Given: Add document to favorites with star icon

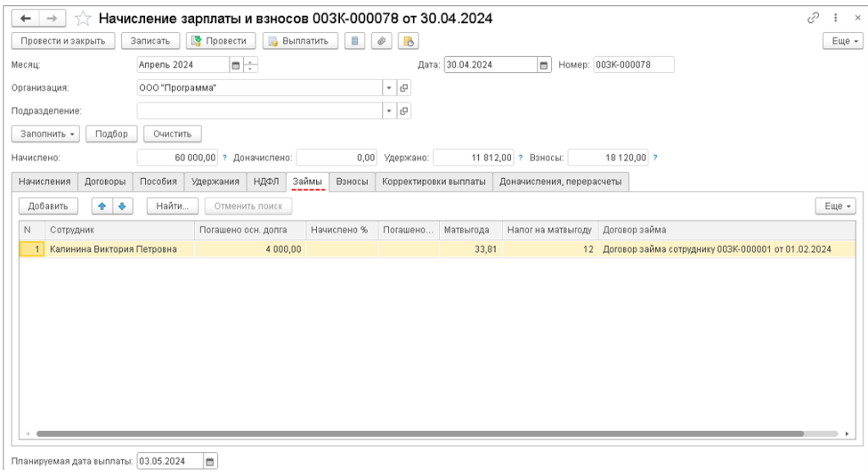Looking at the screenshot, I should pyautogui.click(x=84, y=18).
